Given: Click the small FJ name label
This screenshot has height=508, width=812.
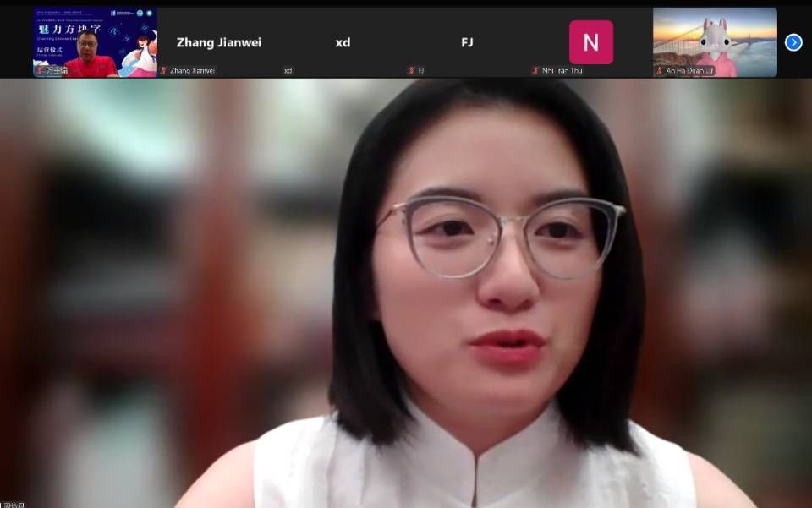Looking at the screenshot, I should click(x=421, y=71).
